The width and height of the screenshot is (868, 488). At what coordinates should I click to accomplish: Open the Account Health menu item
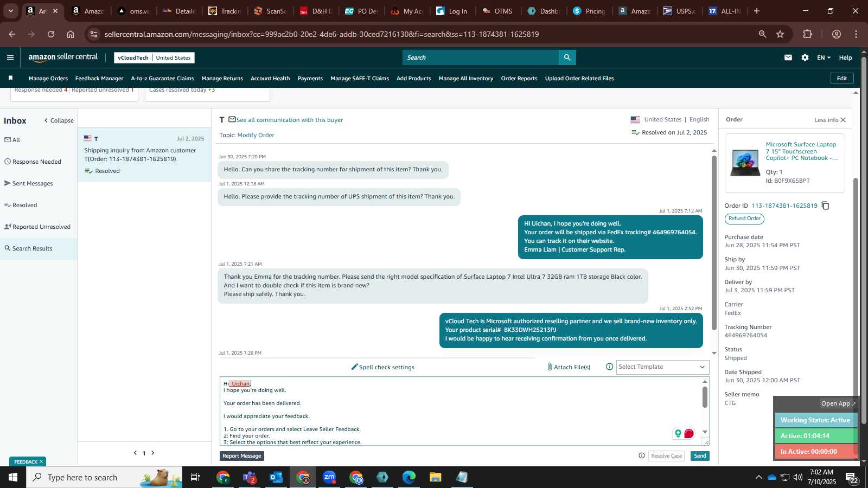pyautogui.click(x=270, y=79)
